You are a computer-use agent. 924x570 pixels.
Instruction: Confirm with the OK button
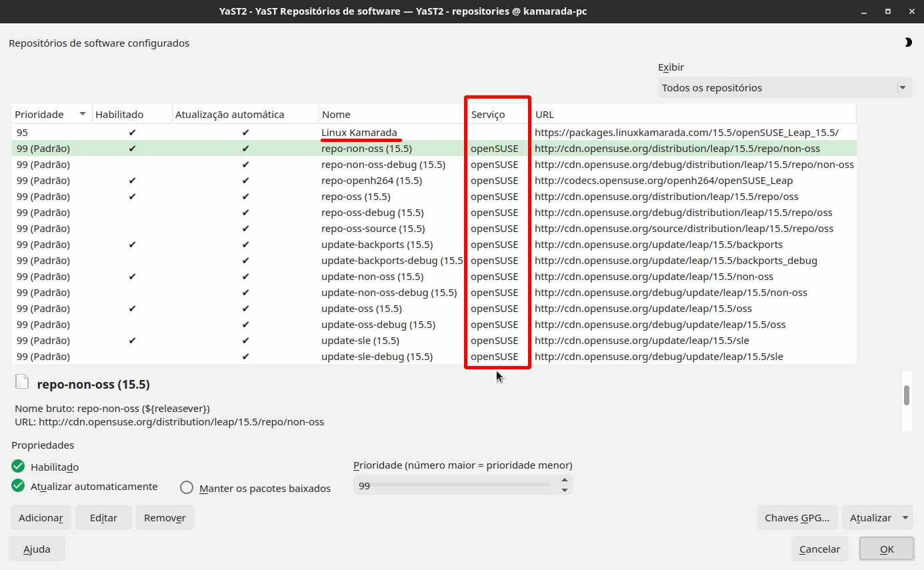point(887,549)
